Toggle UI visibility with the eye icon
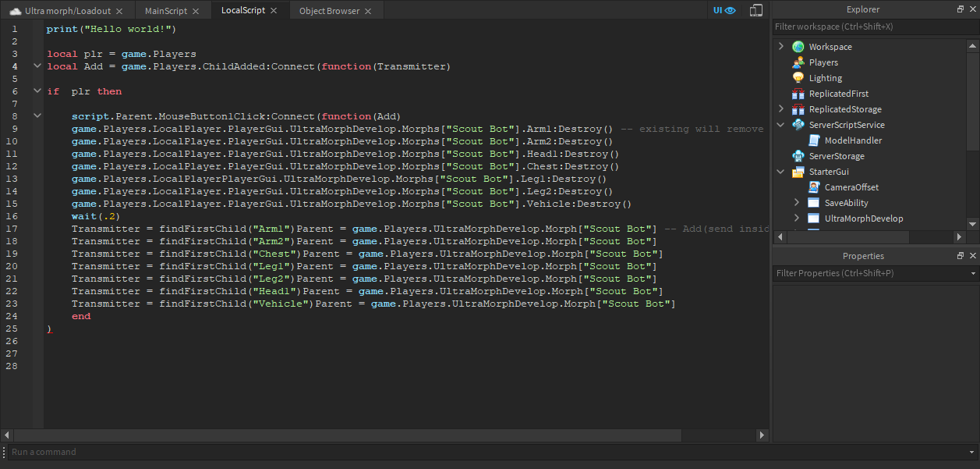980x469 pixels. pyautogui.click(x=731, y=10)
